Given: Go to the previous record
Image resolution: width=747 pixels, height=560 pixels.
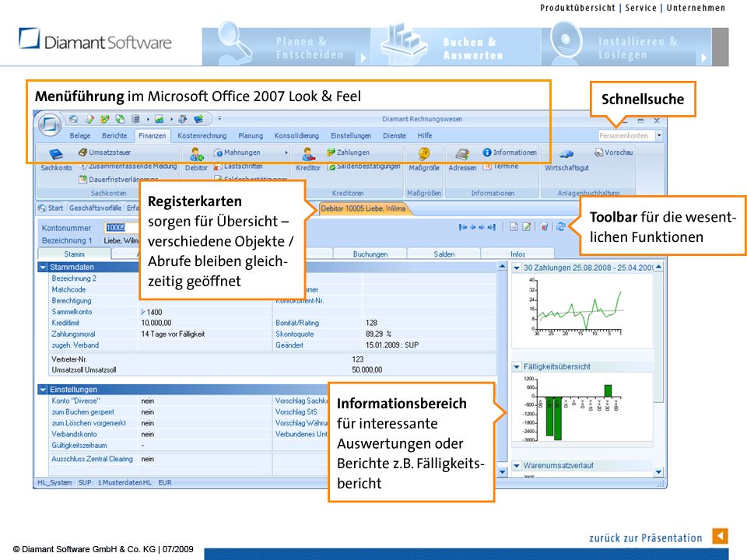Looking at the screenshot, I should tap(472, 227).
